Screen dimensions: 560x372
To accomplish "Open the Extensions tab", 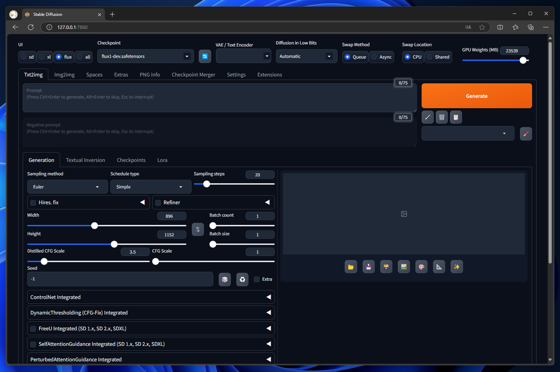I will (270, 75).
